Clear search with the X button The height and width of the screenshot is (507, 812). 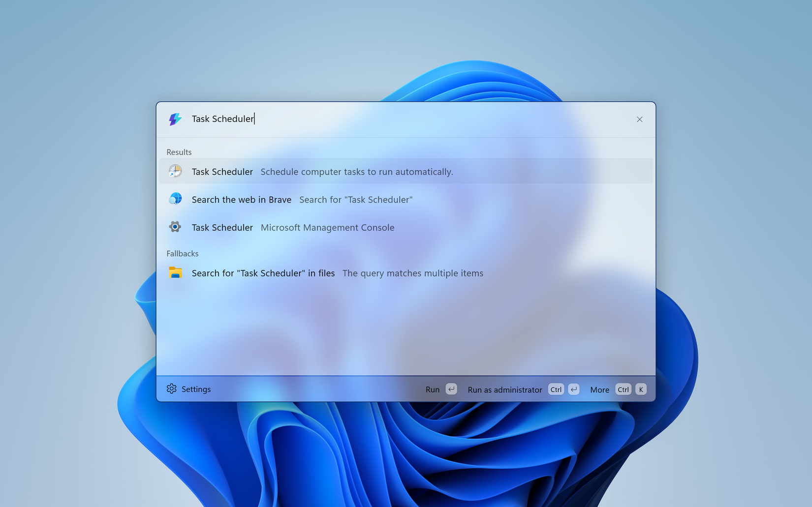point(639,119)
